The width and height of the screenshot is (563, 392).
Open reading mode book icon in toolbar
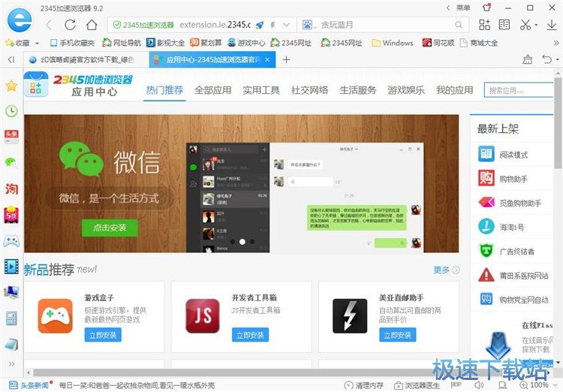[504, 25]
